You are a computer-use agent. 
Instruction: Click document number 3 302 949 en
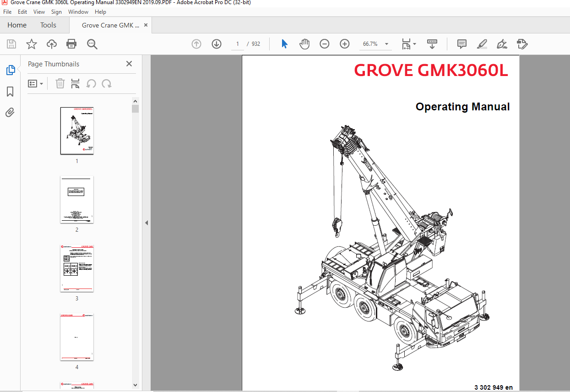[494, 387]
